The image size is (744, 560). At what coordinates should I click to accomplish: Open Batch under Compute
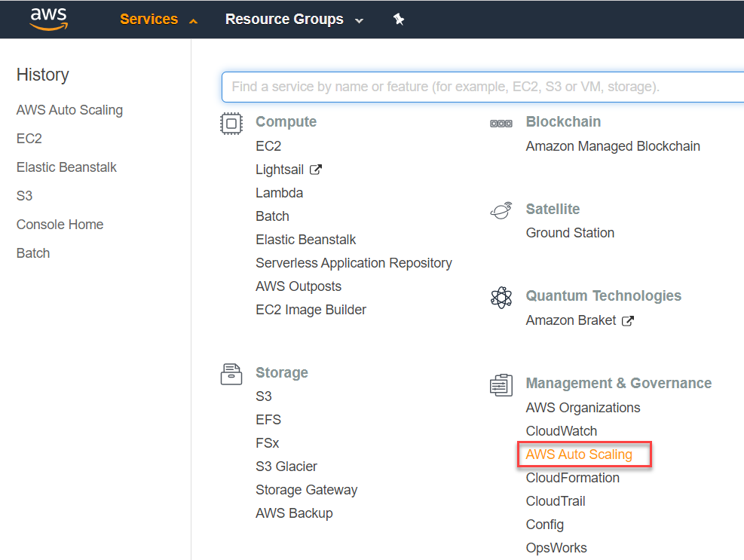(272, 216)
